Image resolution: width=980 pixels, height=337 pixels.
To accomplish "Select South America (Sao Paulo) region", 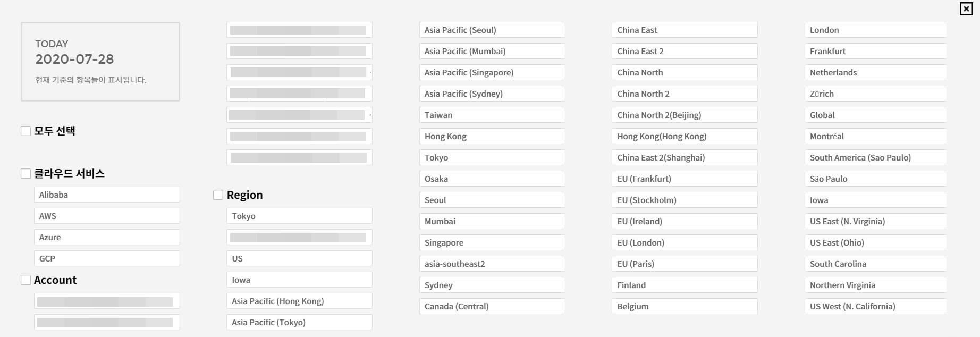I will (x=875, y=157).
